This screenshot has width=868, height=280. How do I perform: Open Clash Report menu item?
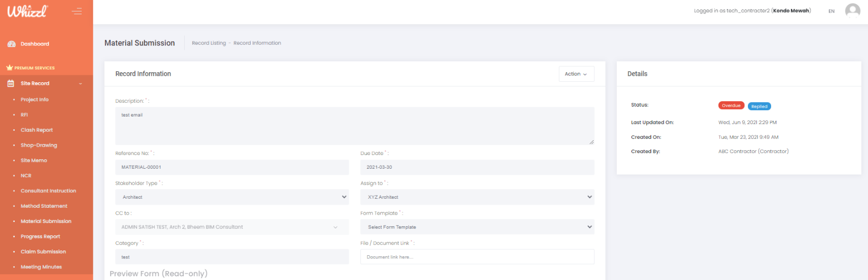(36, 130)
